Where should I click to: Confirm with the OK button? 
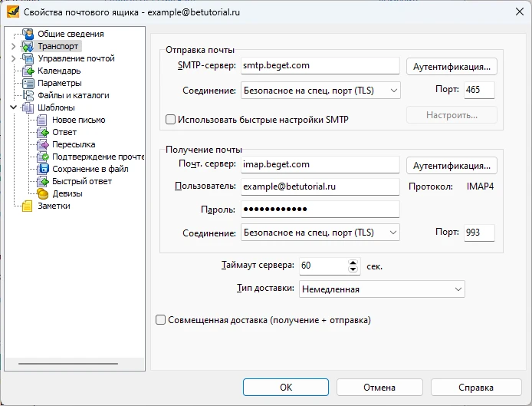286,388
